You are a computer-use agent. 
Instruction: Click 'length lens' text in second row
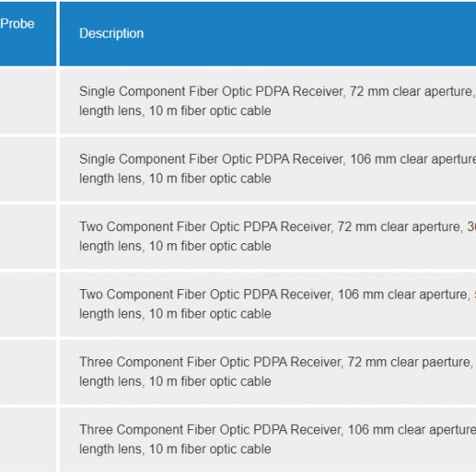[112, 178]
